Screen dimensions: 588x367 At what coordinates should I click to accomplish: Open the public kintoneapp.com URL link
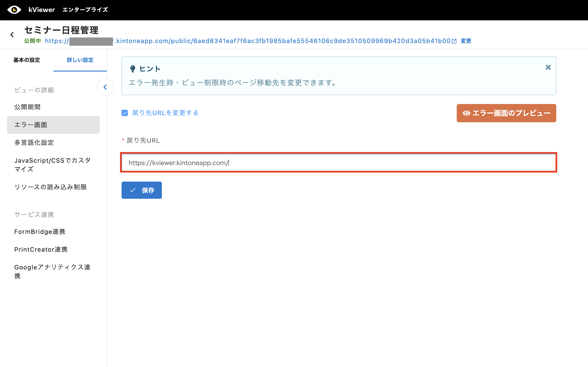click(x=267, y=41)
